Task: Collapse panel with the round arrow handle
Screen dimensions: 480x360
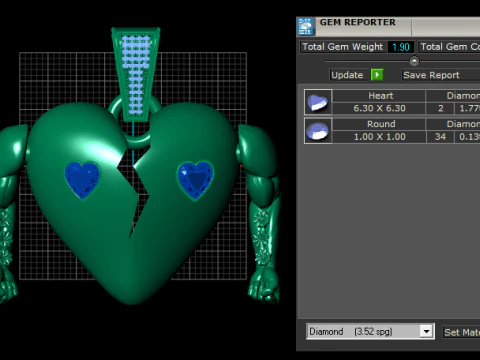Action: [x=414, y=61]
